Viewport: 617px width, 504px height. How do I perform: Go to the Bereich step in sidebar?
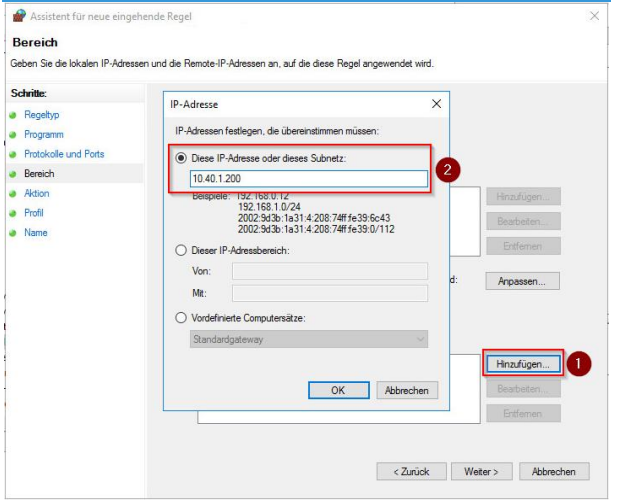(x=39, y=174)
